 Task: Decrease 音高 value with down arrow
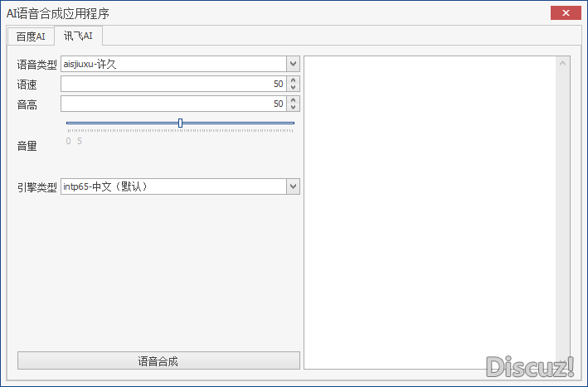294,107
